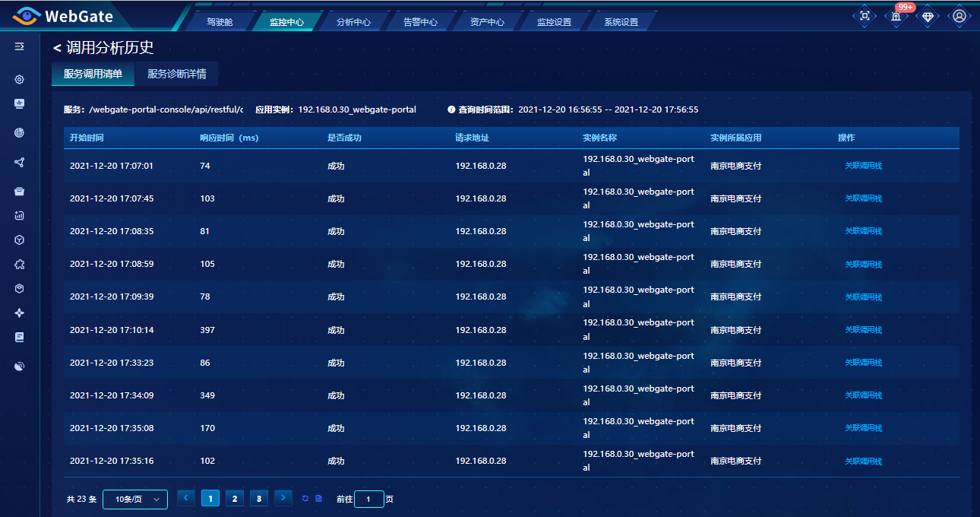Open 关联调用栈 for the 17:10:14 call
Screen dimensions: 980x517
pyautogui.click(x=864, y=330)
